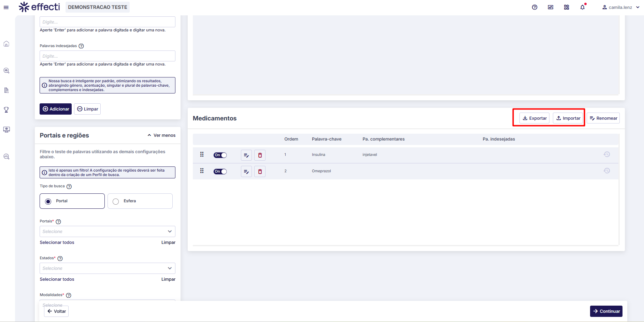
Task: Open the notifications bell
Action: pos(582,7)
